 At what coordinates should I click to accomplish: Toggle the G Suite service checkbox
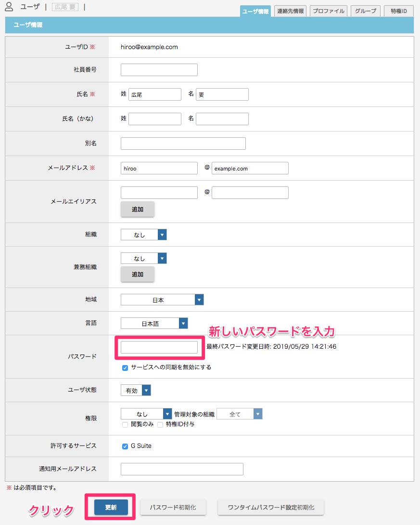[x=125, y=446]
